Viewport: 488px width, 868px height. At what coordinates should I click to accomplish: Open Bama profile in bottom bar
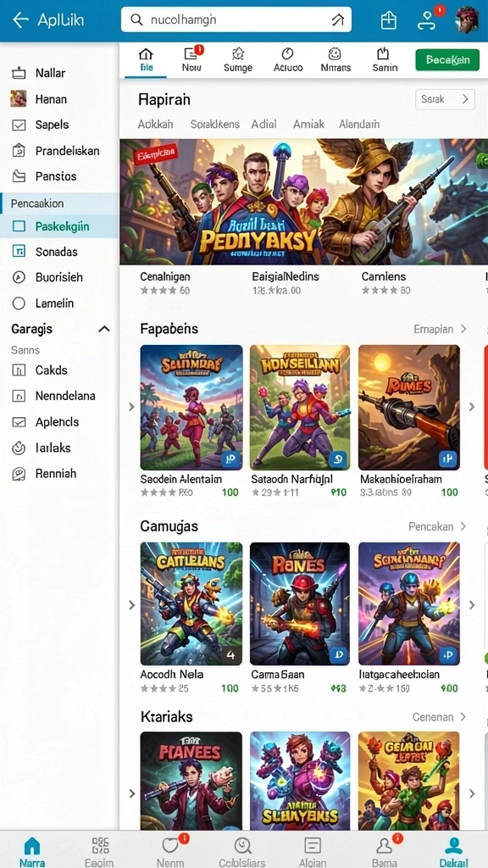(384, 850)
